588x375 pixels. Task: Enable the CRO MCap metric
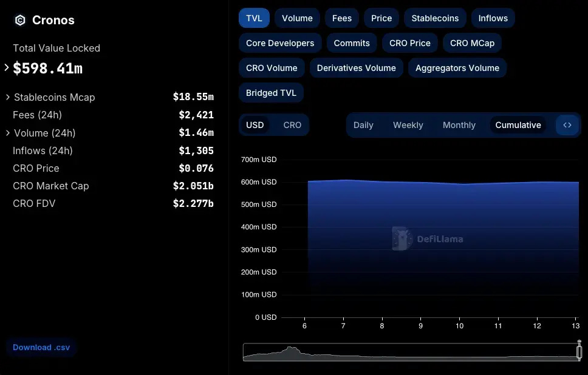pyautogui.click(x=472, y=43)
